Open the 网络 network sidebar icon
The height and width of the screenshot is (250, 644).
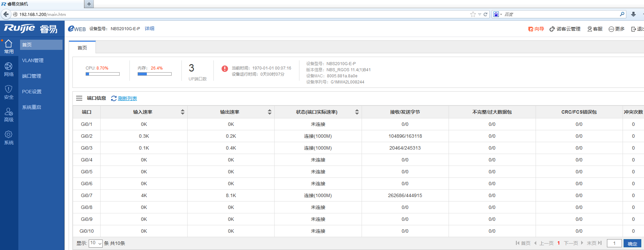coord(9,70)
